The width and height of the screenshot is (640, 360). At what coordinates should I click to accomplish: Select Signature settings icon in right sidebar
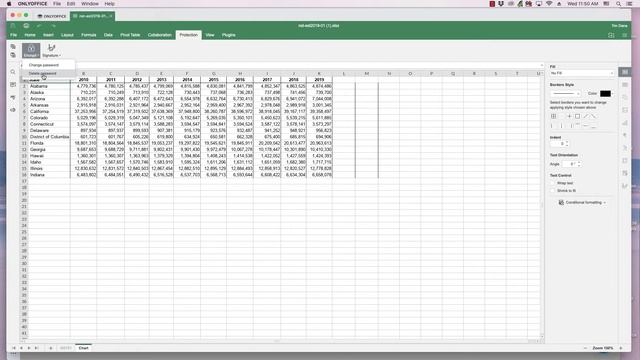point(625,186)
